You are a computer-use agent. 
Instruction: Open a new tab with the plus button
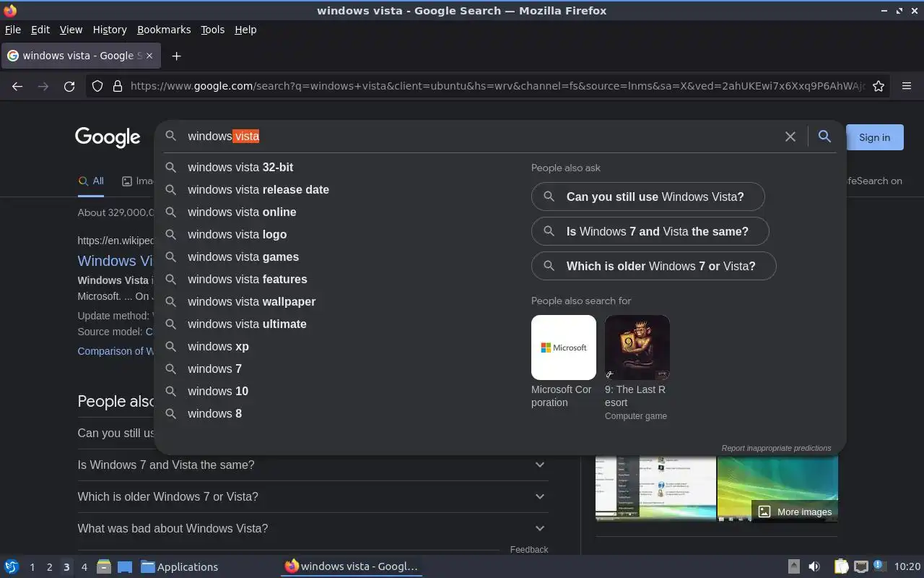point(176,56)
